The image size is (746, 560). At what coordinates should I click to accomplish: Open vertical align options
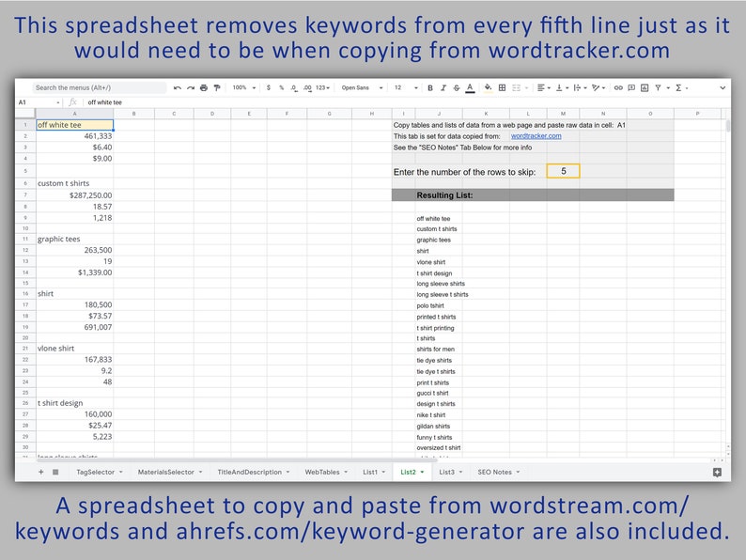(562, 87)
